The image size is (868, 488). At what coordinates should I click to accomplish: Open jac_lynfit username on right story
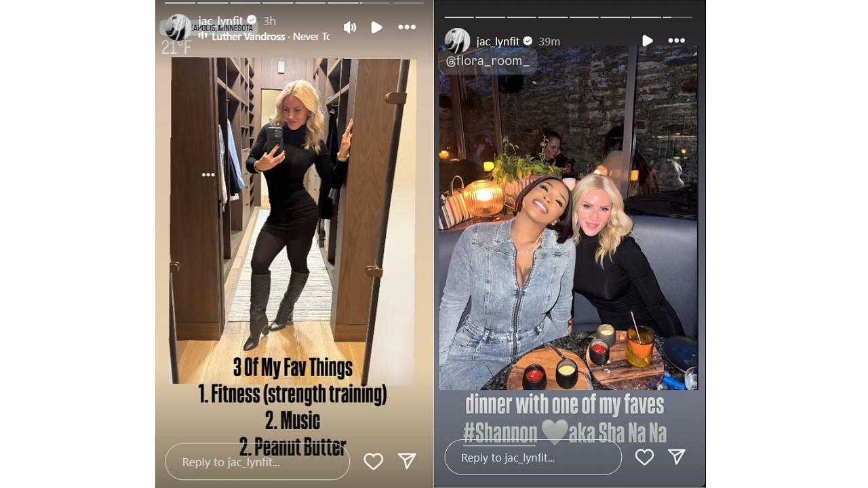pos(498,41)
